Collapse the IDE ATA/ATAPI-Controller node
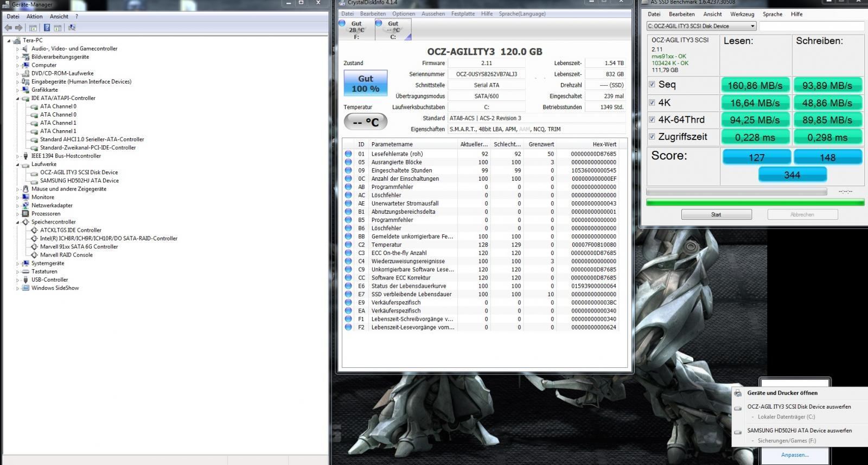Viewport: 868px width, 465px height. 17,98
